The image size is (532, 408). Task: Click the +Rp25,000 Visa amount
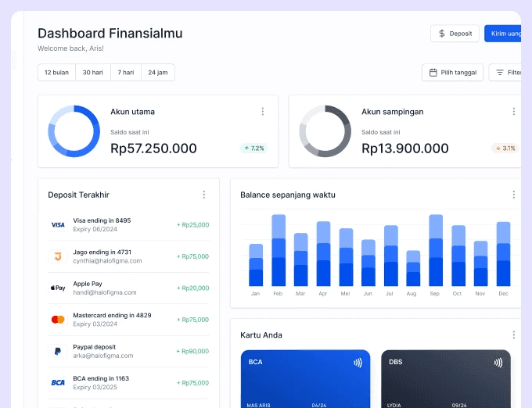(192, 225)
